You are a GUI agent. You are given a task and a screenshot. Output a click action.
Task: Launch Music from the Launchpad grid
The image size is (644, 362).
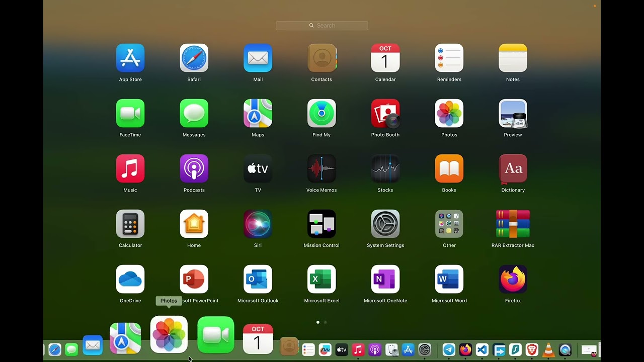(130, 168)
